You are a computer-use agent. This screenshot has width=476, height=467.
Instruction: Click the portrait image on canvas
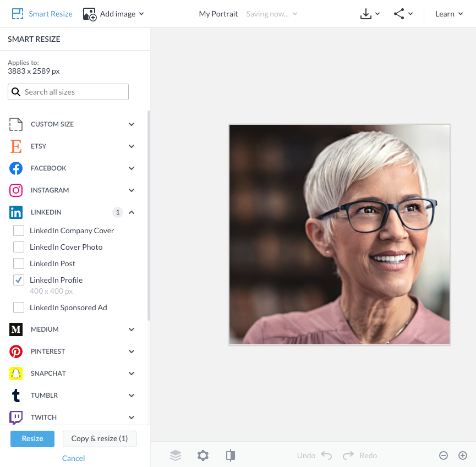click(x=340, y=234)
